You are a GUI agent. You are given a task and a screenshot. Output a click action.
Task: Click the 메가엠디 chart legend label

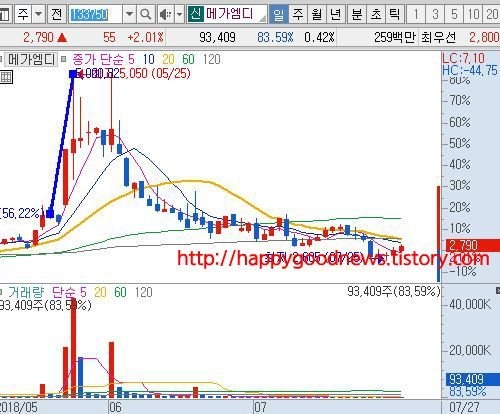click(31, 60)
